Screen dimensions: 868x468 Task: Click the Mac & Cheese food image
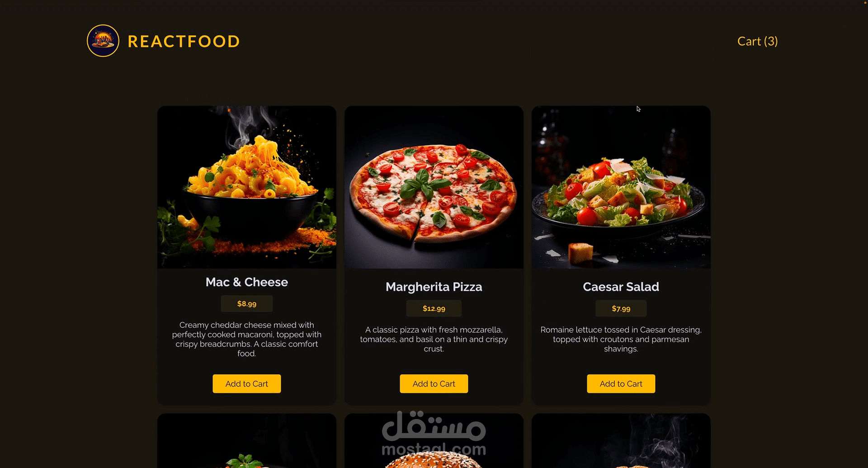(247, 187)
